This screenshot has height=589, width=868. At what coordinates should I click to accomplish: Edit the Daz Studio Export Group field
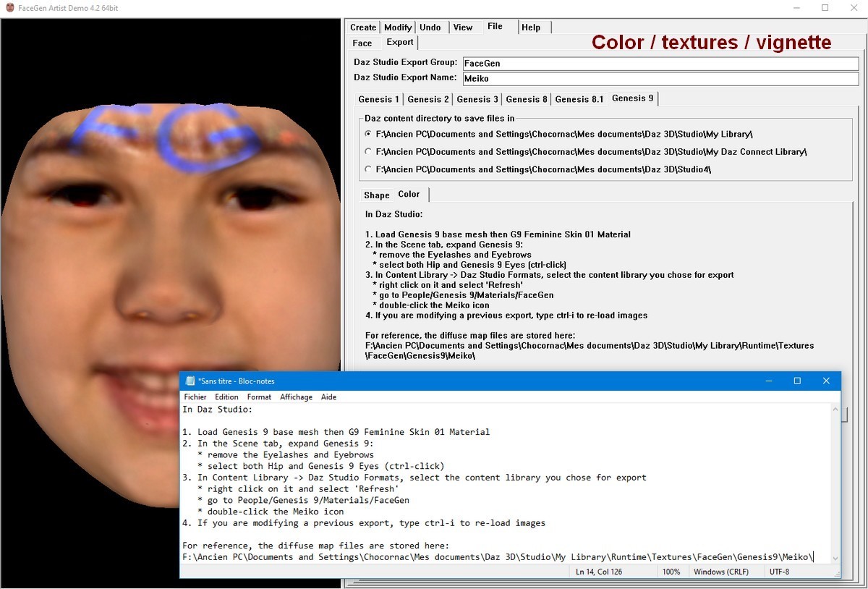point(660,63)
